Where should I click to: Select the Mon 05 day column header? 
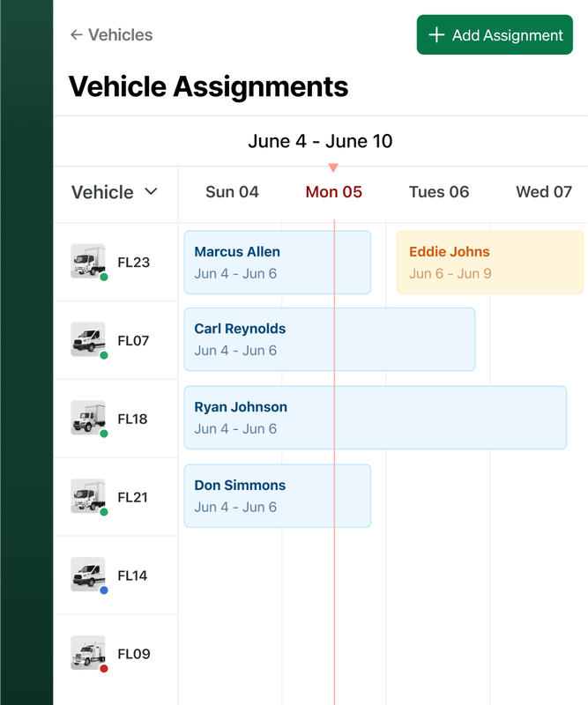coord(333,192)
